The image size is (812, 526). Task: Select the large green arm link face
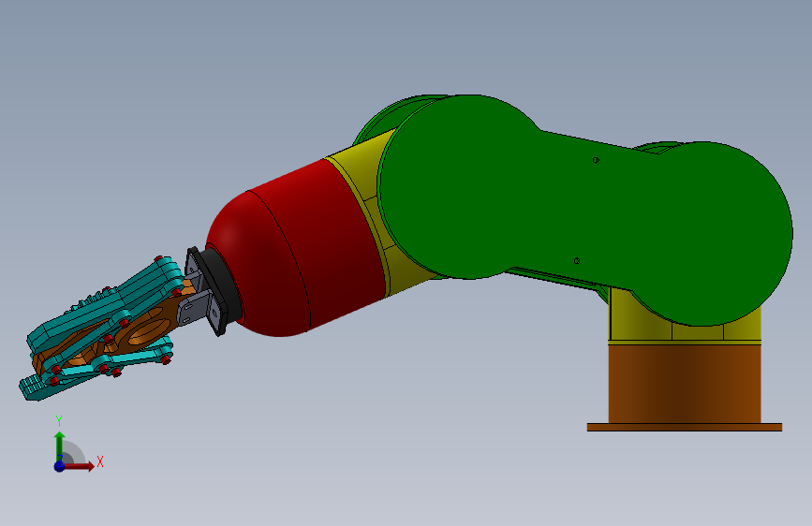pyautogui.click(x=585, y=210)
